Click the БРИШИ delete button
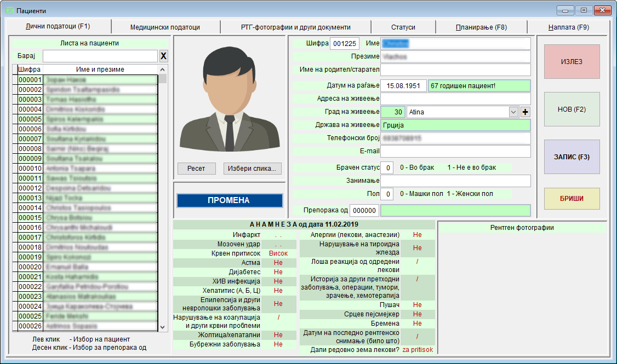Screen dimensions: 617x364 point(572,199)
